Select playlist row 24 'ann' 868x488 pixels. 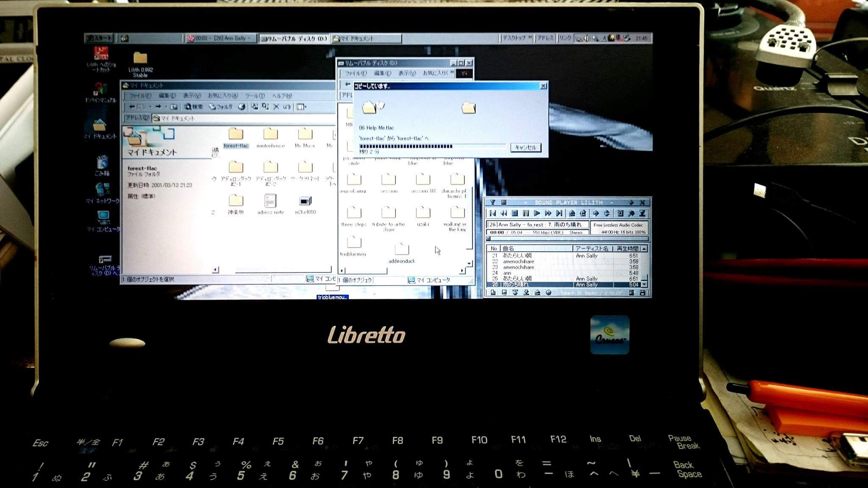(x=564, y=273)
